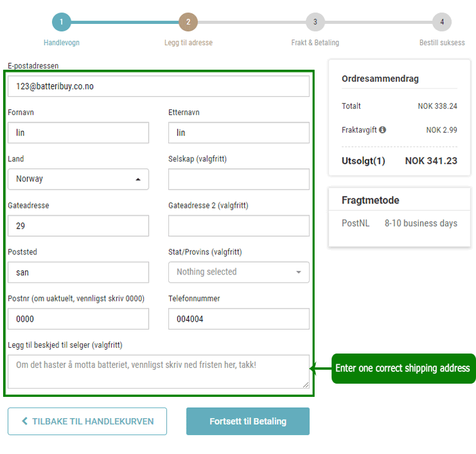Viewport: 476px width, 454px height.
Task: Click the Postnr input field
Action: pos(78,318)
